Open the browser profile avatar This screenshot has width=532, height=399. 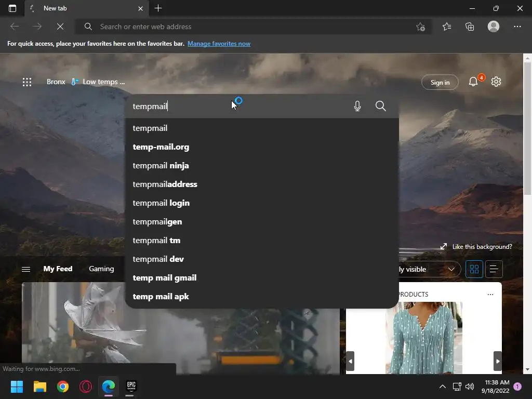[494, 26]
